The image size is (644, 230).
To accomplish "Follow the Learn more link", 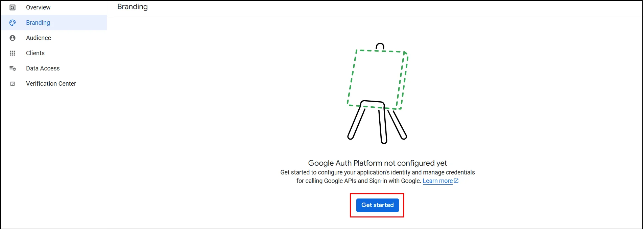I will tap(437, 181).
